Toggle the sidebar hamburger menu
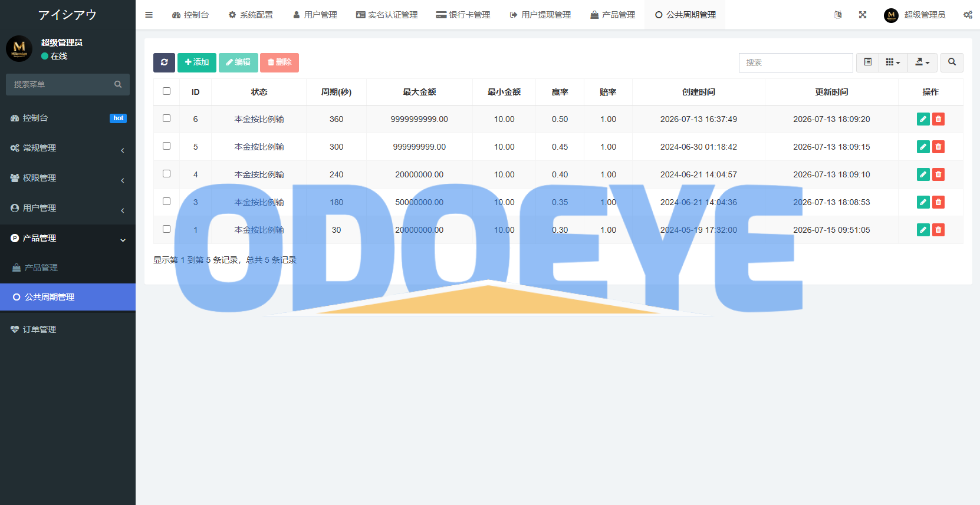Viewport: 980px width, 505px height. [149, 15]
